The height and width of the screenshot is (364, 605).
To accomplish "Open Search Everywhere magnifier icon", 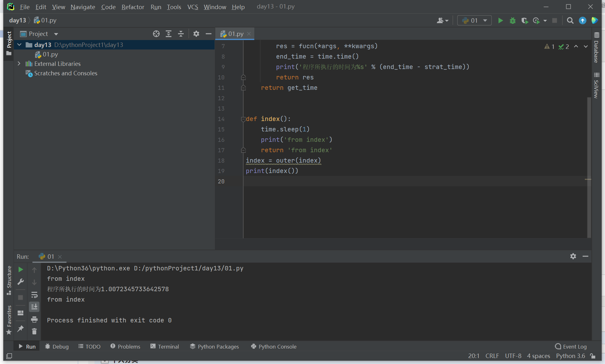I will (x=570, y=21).
